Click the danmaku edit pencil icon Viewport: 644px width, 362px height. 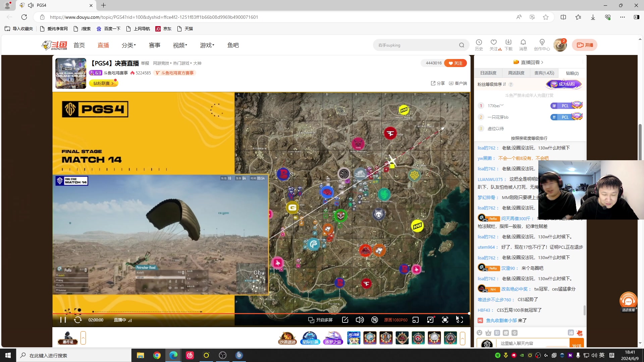[x=345, y=320]
